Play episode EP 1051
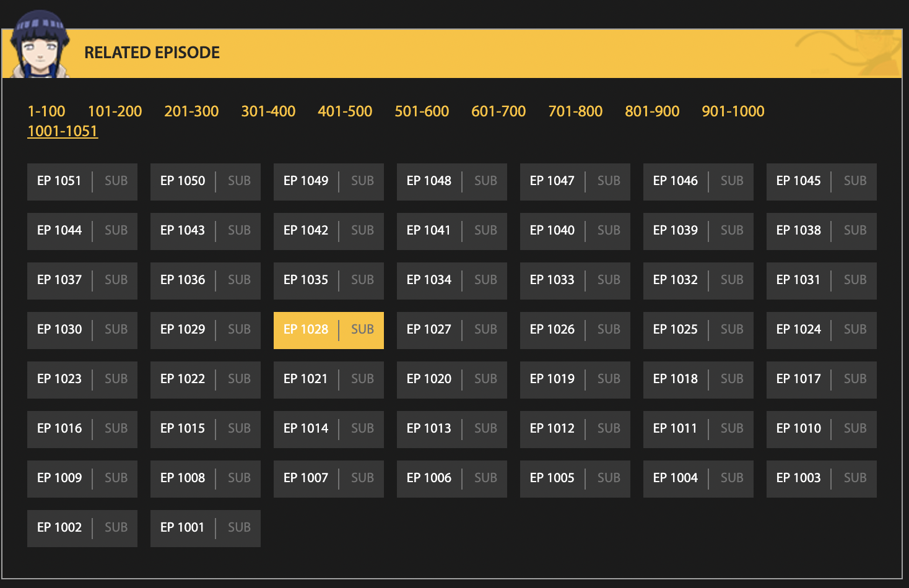The height and width of the screenshot is (588, 909). (82, 182)
